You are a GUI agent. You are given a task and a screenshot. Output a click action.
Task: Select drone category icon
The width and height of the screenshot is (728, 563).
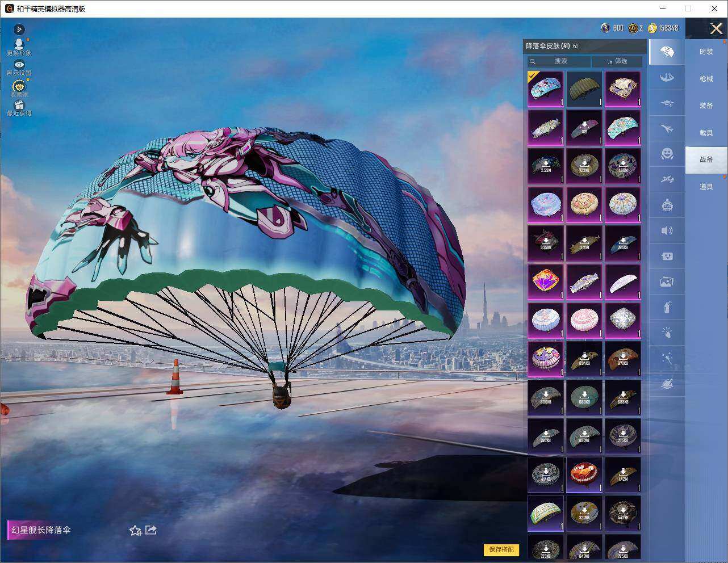click(x=667, y=103)
